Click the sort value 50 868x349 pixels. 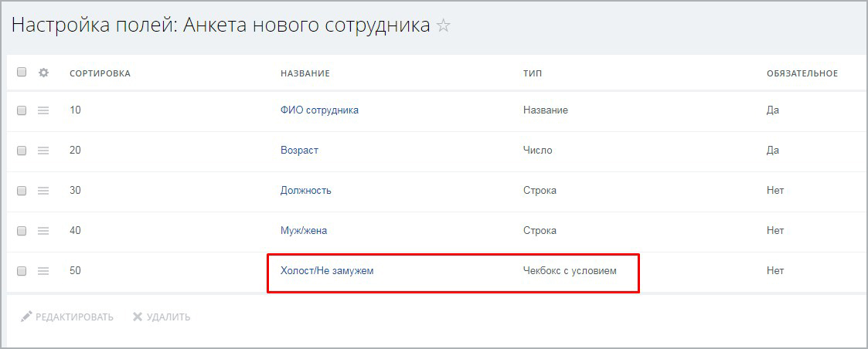[x=75, y=271]
